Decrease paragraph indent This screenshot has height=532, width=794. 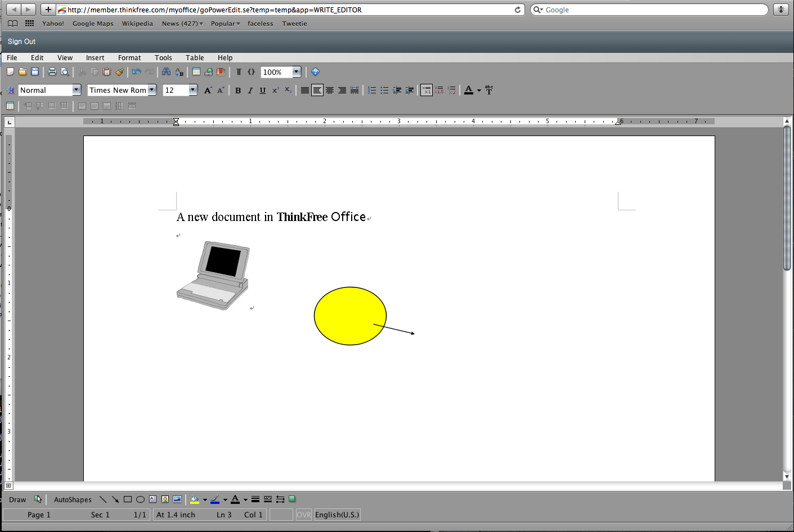point(397,90)
